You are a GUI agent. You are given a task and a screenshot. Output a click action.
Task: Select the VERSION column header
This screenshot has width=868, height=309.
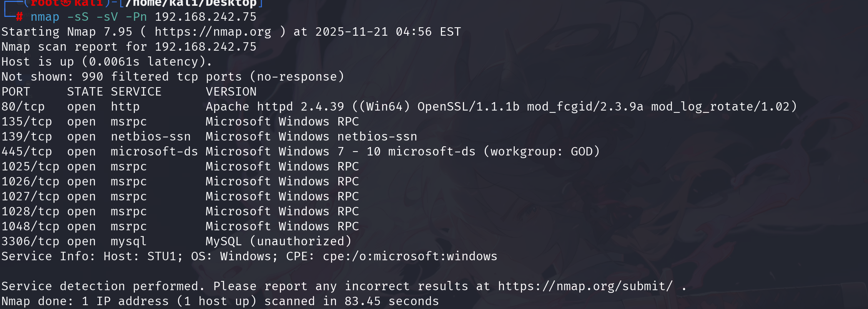231,92
